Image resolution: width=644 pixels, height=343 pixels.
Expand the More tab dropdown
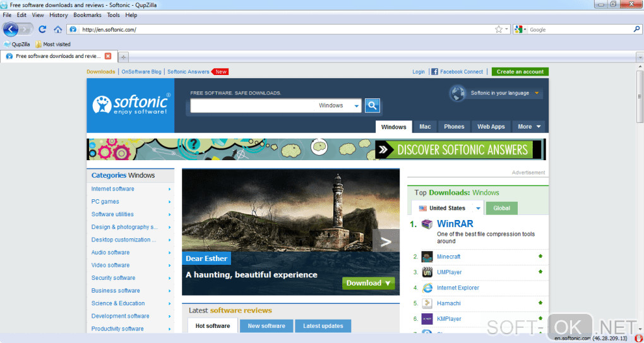pos(539,127)
